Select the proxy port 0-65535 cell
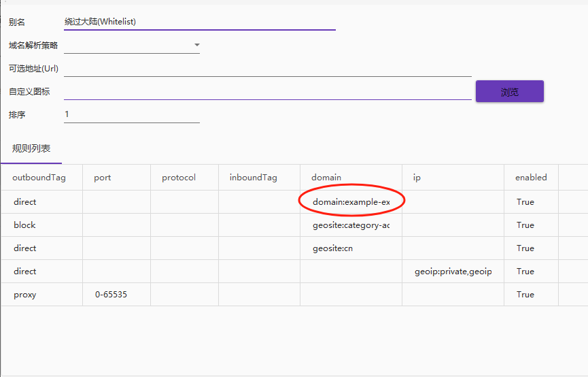 (117, 295)
